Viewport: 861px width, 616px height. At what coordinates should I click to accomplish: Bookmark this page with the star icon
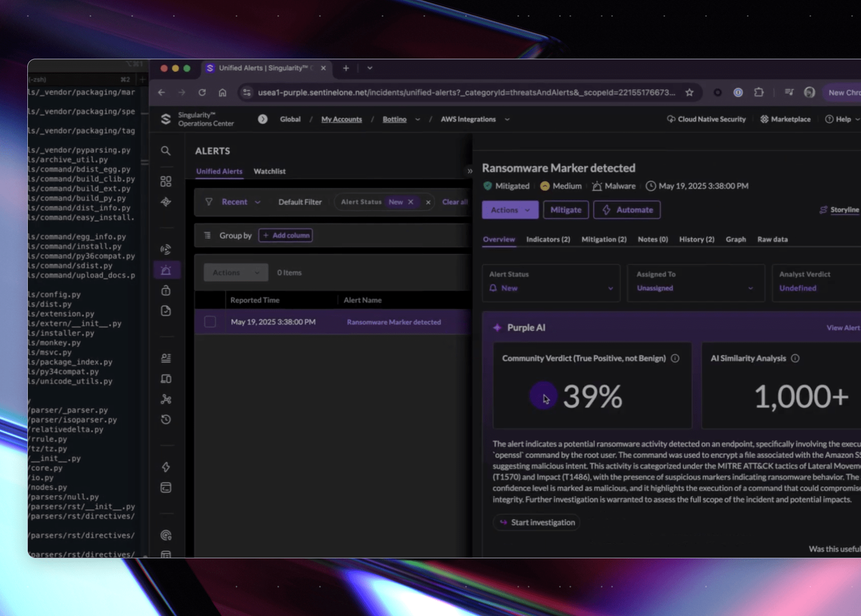tap(689, 92)
